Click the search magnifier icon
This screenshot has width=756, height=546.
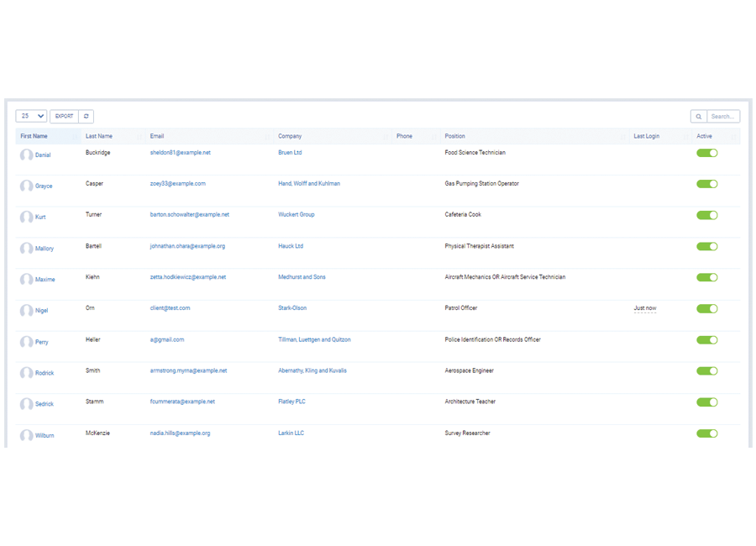click(698, 117)
